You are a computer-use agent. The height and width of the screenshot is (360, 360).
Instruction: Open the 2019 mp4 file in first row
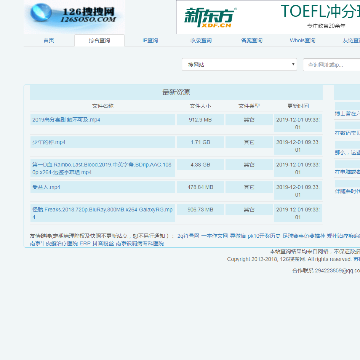click(x=66, y=120)
